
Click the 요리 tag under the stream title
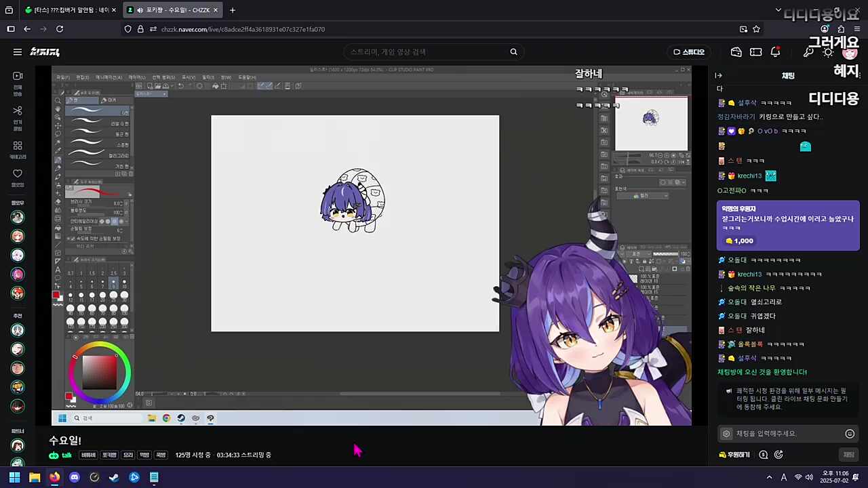click(x=128, y=455)
